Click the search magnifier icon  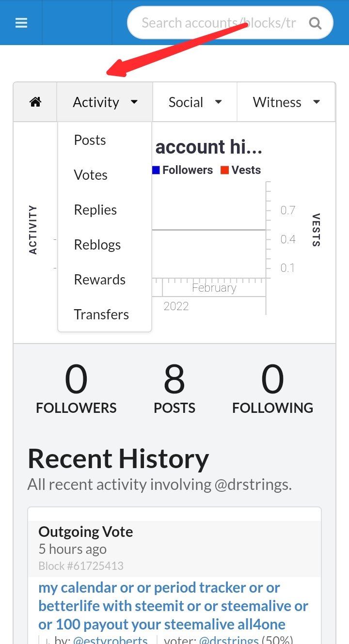315,23
